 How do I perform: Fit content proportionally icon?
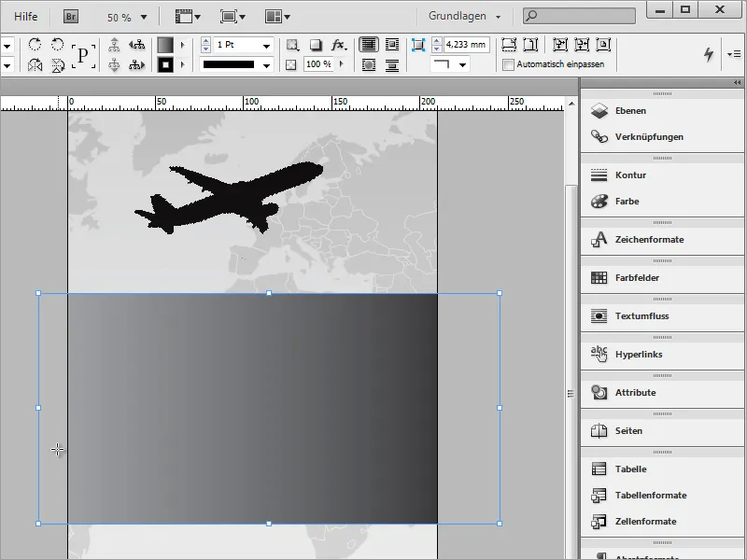pyautogui.click(x=530, y=45)
